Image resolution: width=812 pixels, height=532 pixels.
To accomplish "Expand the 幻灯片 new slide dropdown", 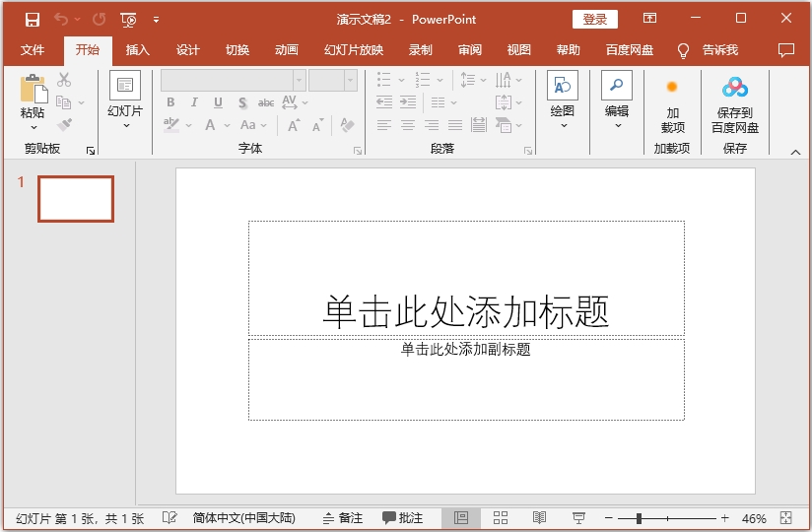I will [125, 125].
